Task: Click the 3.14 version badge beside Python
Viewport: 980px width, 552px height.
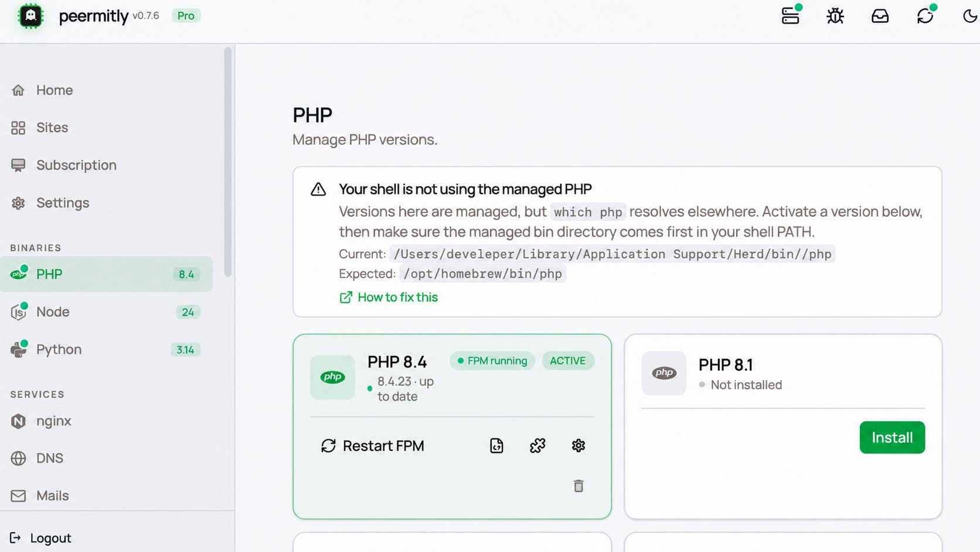Action: coord(185,350)
